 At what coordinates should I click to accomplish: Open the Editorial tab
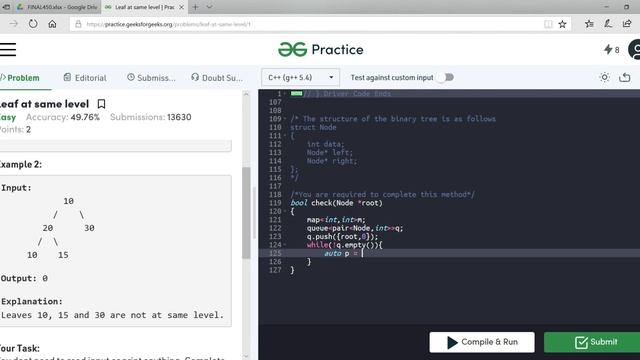(x=85, y=78)
